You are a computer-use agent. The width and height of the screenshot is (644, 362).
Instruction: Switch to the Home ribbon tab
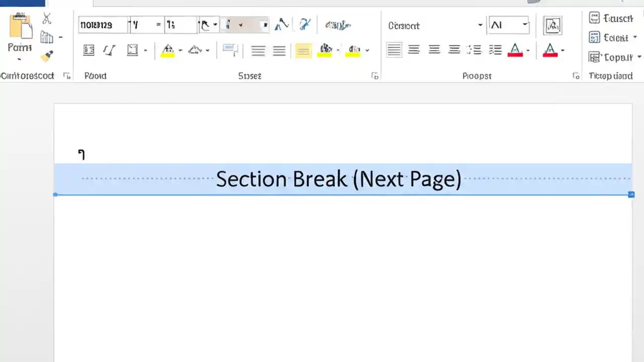coord(23,4)
